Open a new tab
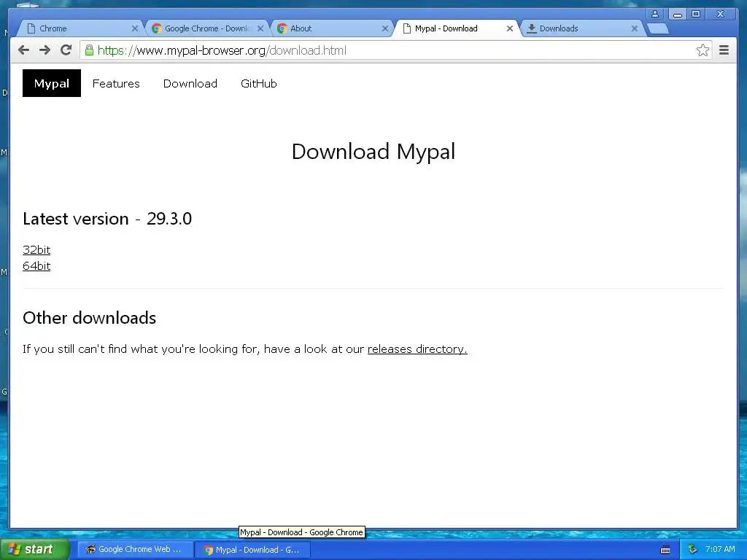 coord(658,29)
